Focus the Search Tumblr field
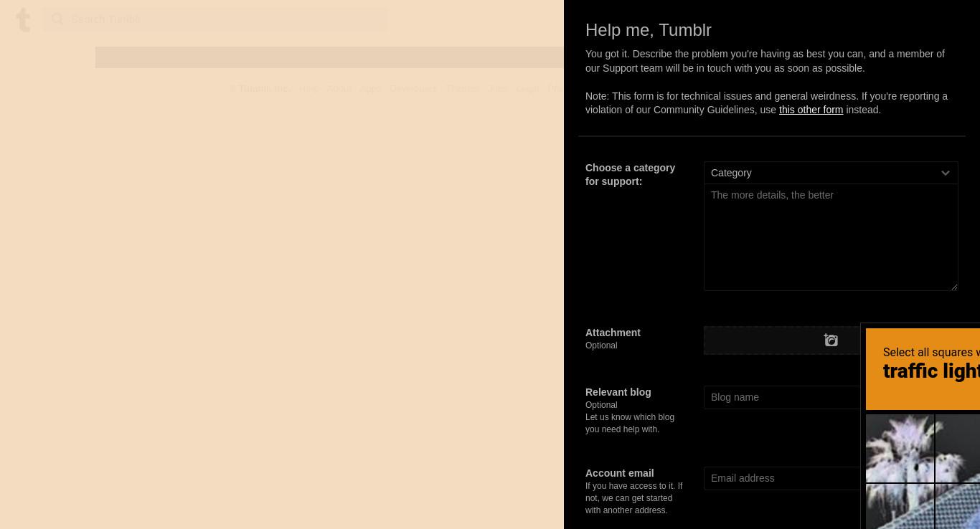Screen dimensions: 980x529 click(215, 19)
